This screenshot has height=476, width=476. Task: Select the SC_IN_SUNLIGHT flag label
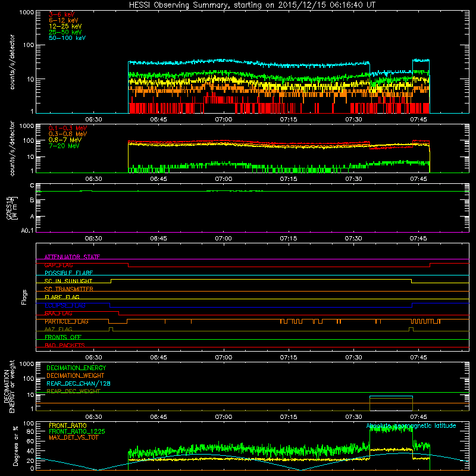[68, 281]
